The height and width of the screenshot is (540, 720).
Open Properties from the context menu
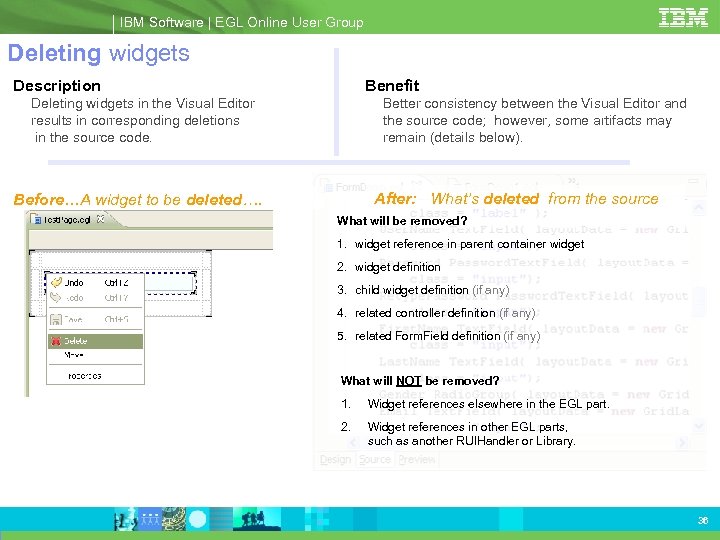(x=96, y=376)
